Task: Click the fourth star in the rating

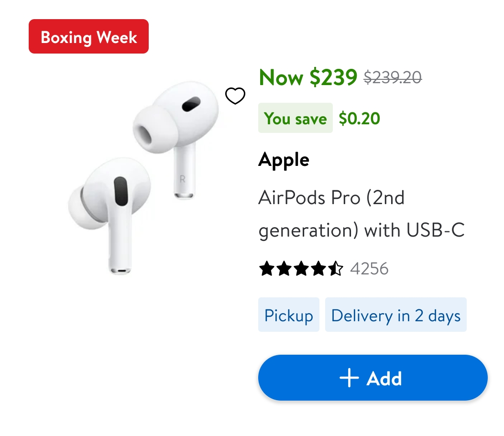Action: pyautogui.click(x=318, y=269)
